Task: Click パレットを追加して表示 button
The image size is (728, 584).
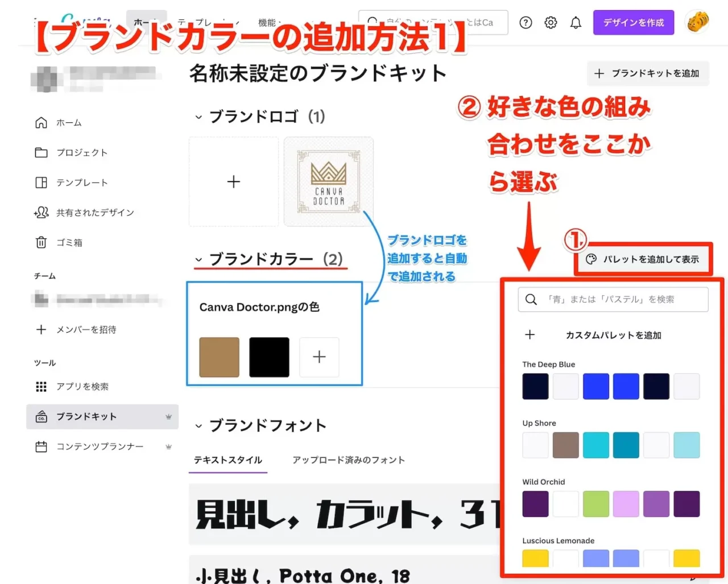Action: click(643, 259)
